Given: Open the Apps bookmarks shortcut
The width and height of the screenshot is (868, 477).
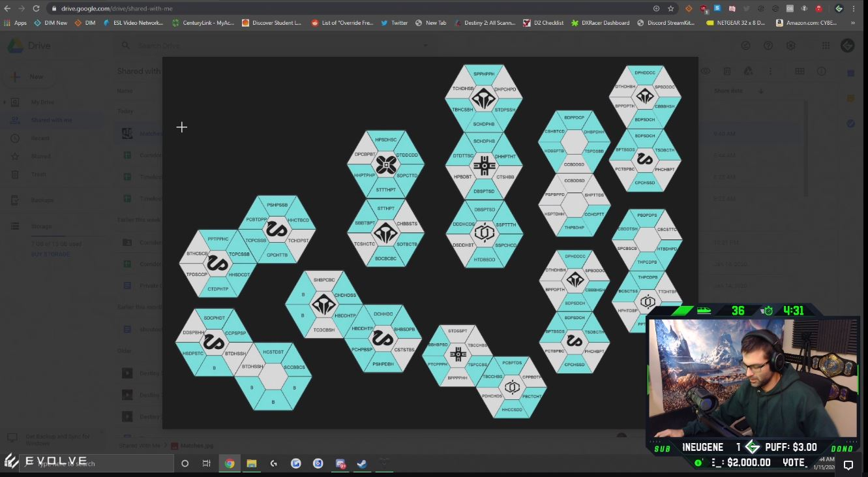Looking at the screenshot, I should pos(16,23).
